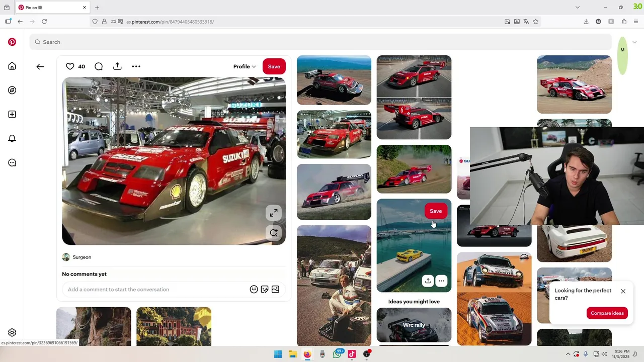Viewport: 644px width, 362px height.
Task: Open volume control in system tray
Action: (x=604, y=354)
